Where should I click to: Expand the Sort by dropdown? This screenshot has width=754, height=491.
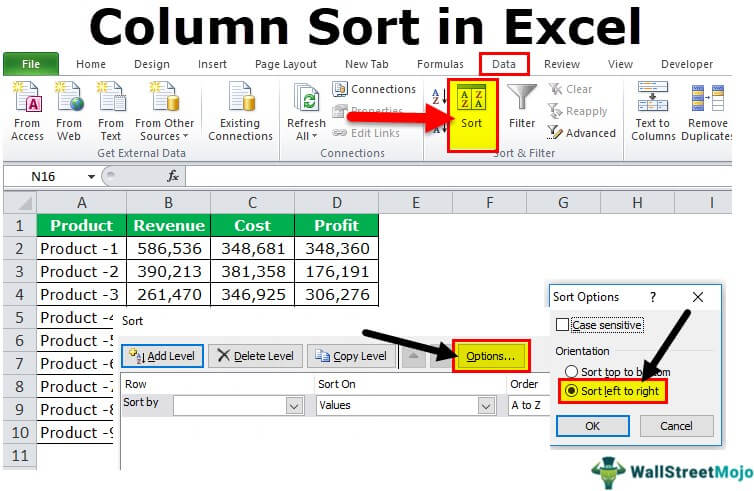click(x=294, y=406)
